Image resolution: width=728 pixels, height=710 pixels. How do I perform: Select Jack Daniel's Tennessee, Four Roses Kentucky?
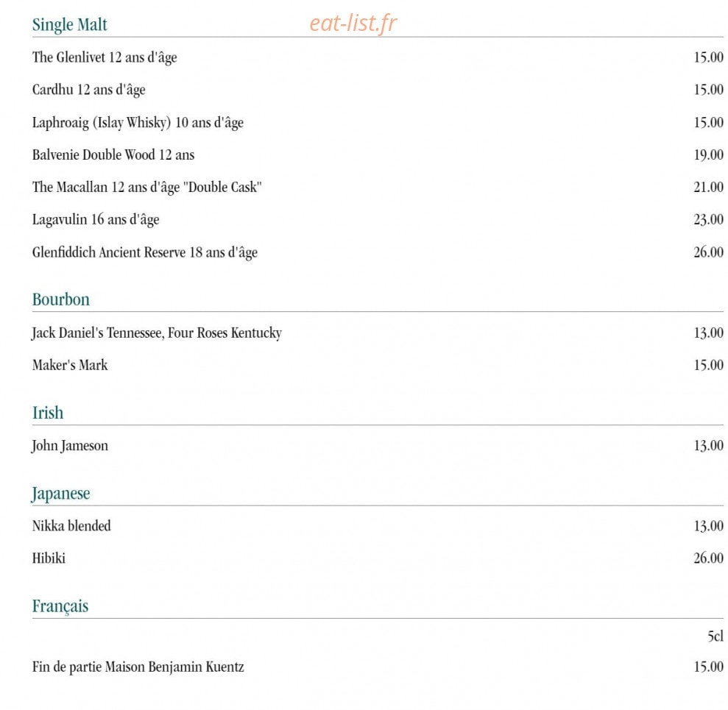[157, 333]
